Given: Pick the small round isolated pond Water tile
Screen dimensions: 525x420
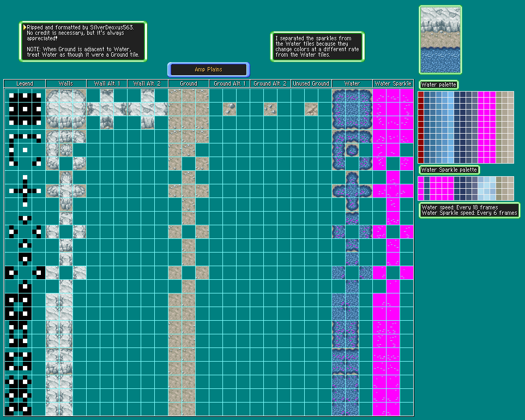Looking at the screenshot, I should coord(352,150).
